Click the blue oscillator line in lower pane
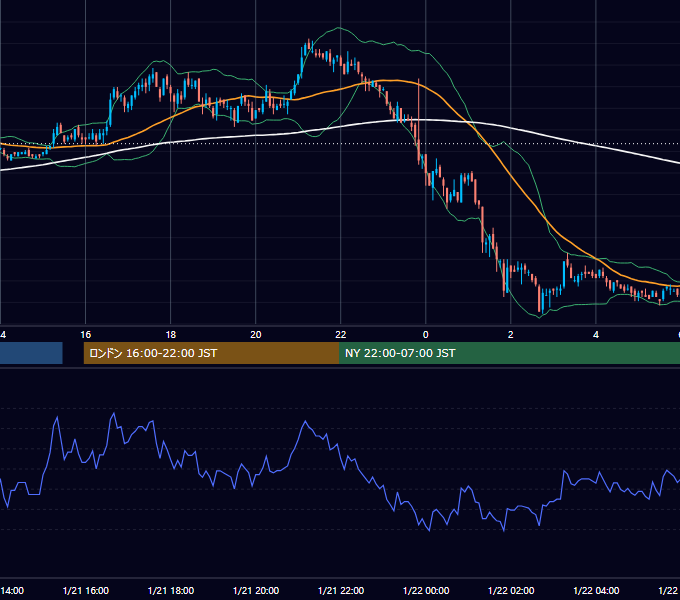 click(x=305, y=422)
